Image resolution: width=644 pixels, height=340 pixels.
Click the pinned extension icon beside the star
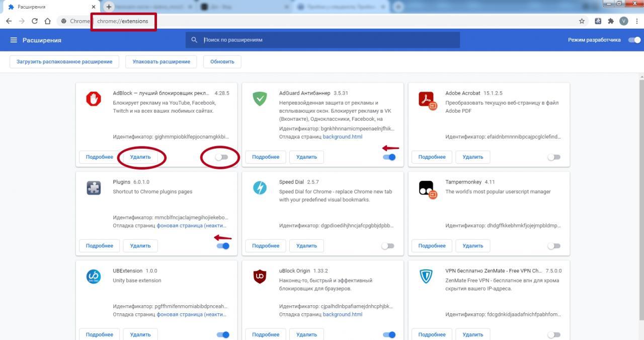[x=598, y=21]
